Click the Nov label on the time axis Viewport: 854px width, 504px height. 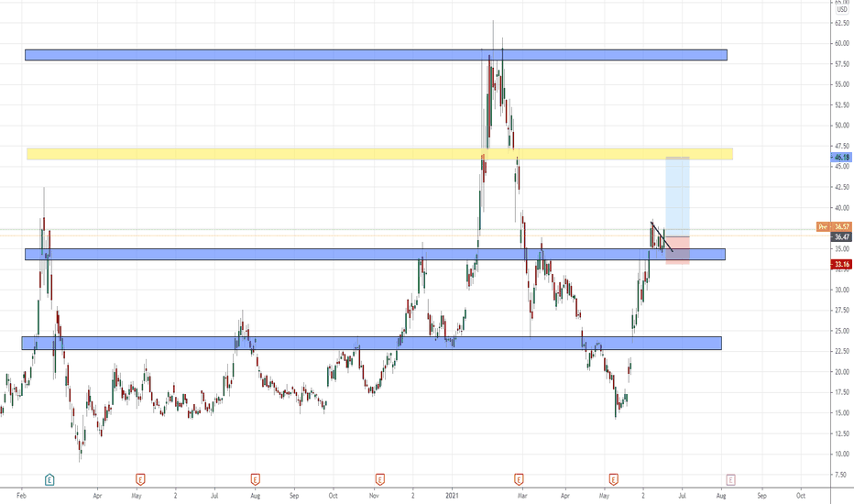click(x=374, y=496)
